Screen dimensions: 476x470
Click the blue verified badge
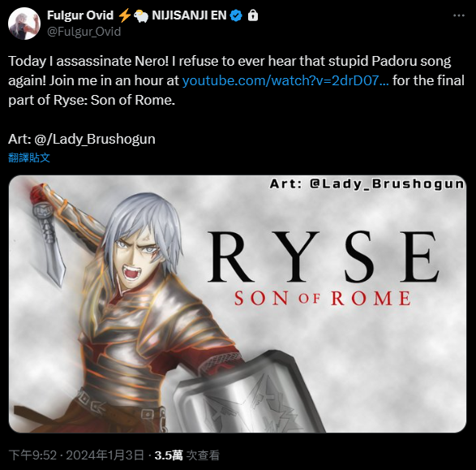pos(236,15)
